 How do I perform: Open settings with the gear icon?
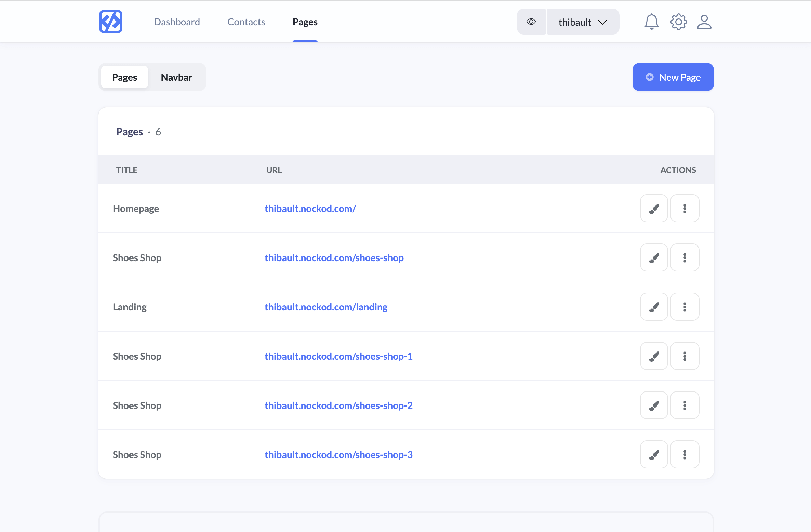click(678, 22)
